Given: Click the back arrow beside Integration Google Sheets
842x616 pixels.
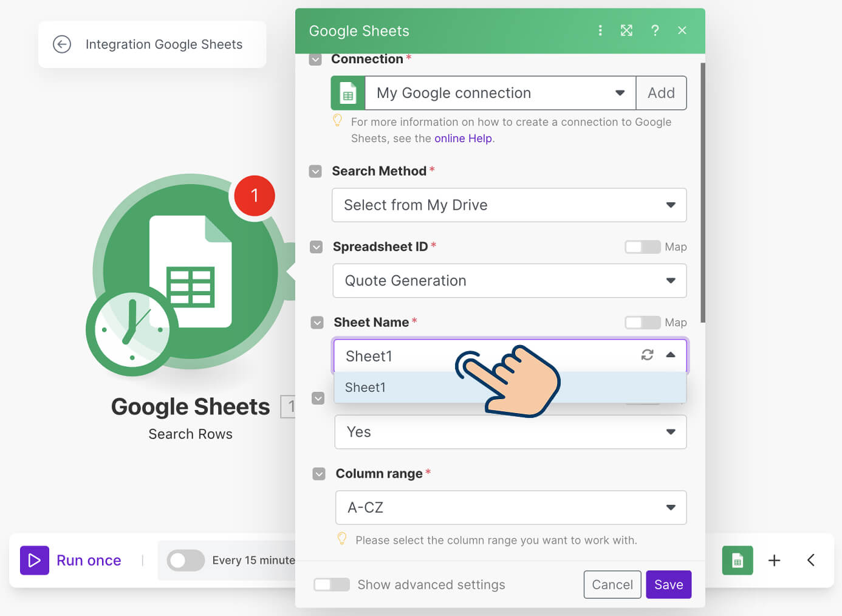Looking at the screenshot, I should (62, 44).
